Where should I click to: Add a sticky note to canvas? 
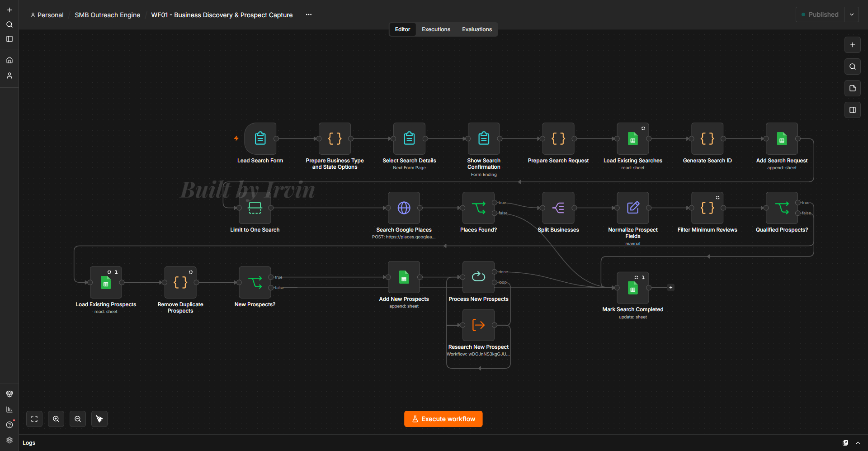853,88
